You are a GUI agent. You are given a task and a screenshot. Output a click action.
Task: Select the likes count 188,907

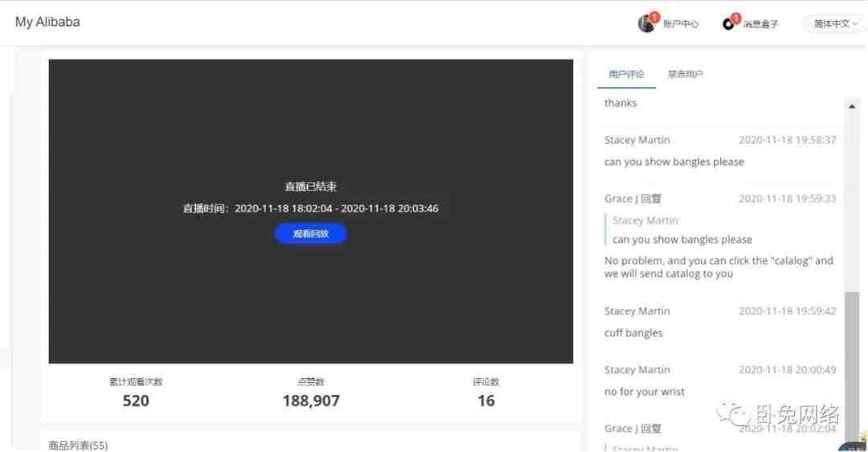click(311, 401)
